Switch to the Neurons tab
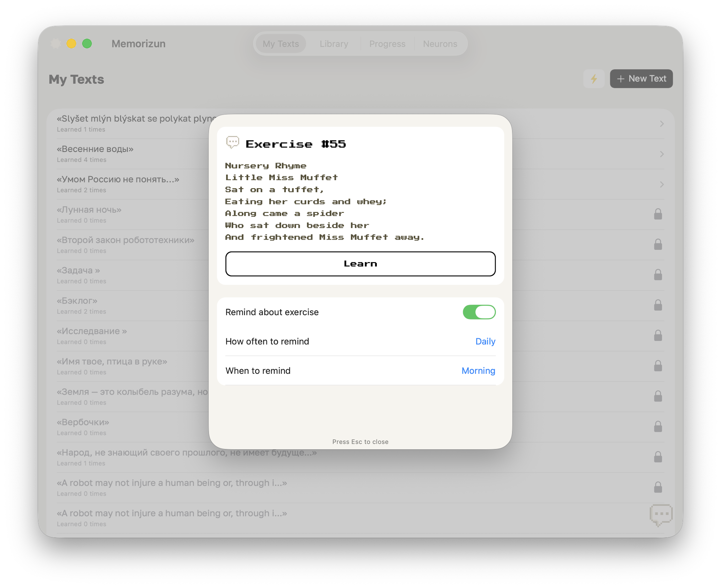 [x=440, y=44]
